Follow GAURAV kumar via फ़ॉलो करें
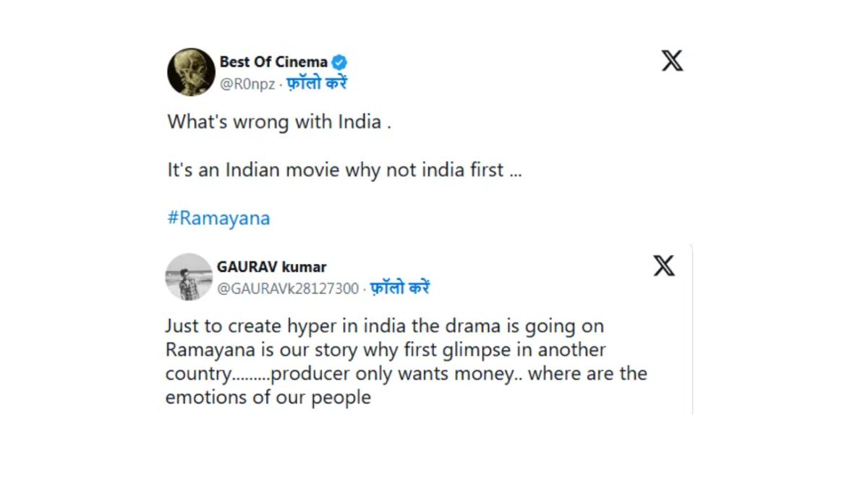868x488 pixels. point(402,286)
